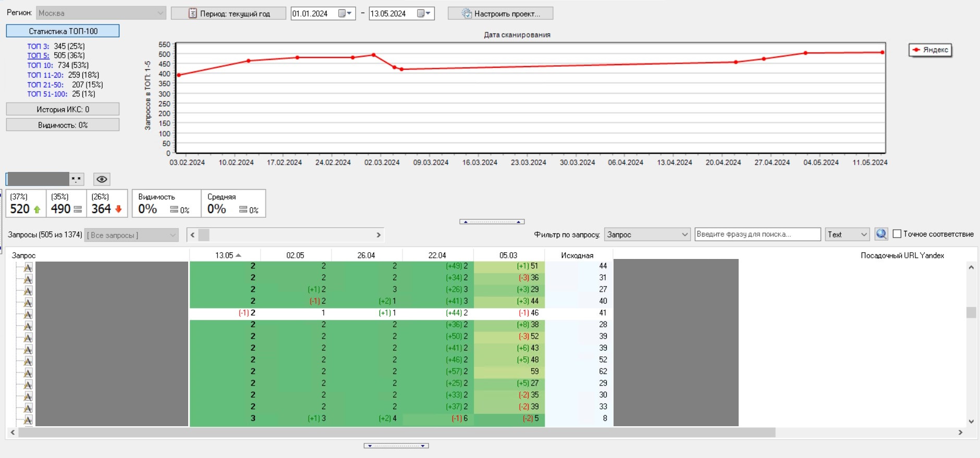Open the ТОП 5 statistics link
Image resolution: width=980 pixels, height=458 pixels.
[38, 56]
